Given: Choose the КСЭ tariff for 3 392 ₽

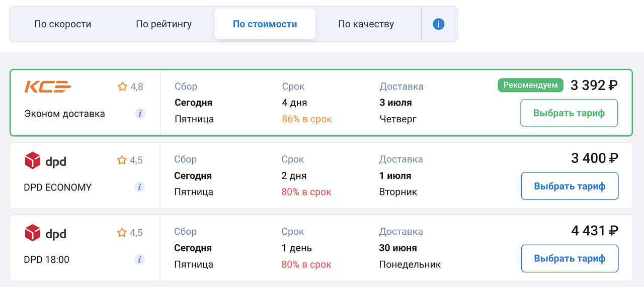Looking at the screenshot, I should pos(569,113).
